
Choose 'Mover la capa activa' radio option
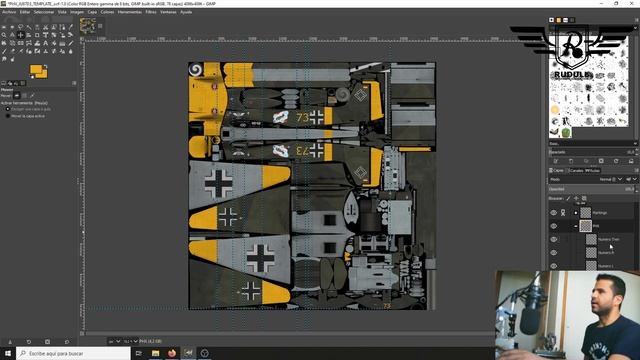[7, 116]
